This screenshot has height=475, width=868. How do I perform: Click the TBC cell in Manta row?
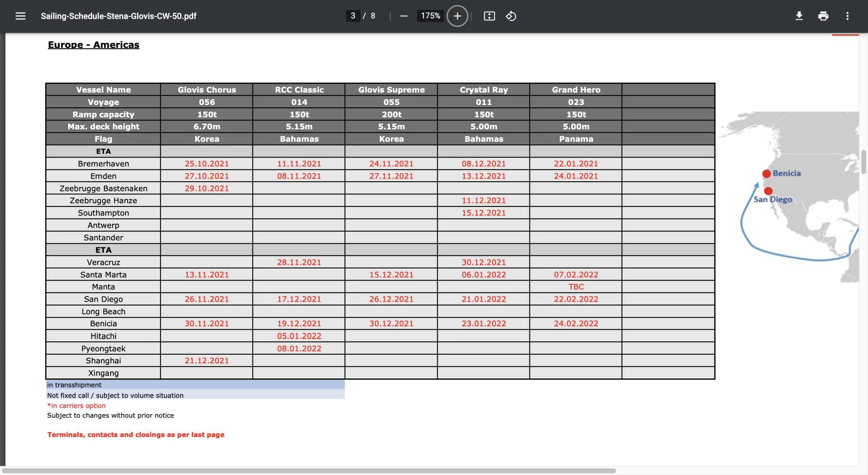click(576, 287)
